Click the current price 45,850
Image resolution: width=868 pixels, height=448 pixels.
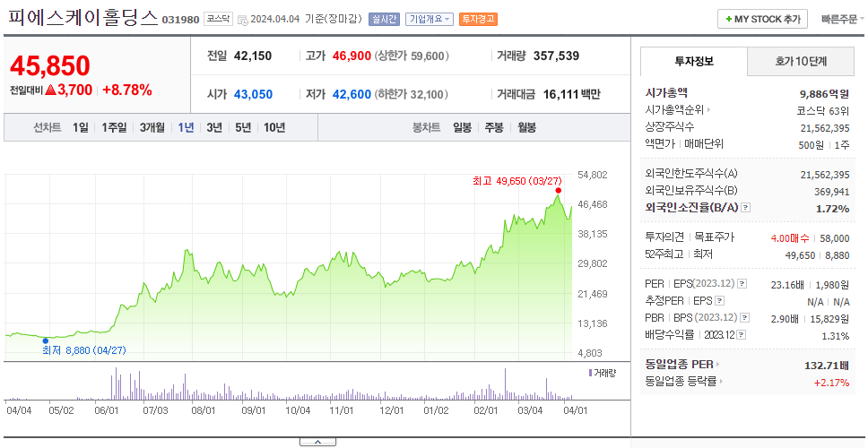50,66
